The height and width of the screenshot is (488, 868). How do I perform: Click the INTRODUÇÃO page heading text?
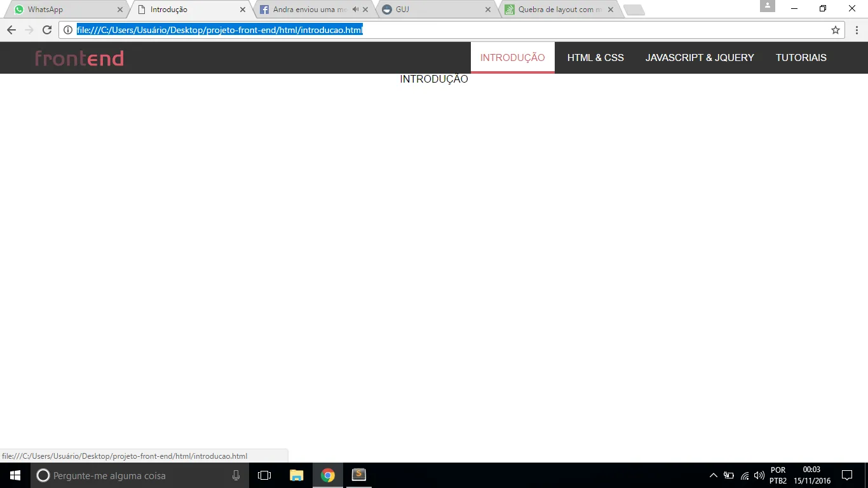(434, 79)
